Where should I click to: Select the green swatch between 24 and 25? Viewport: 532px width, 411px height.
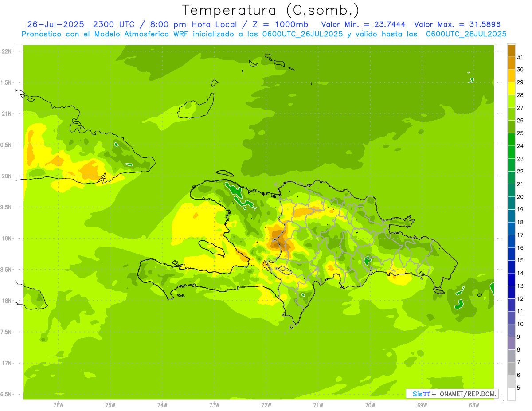pyautogui.click(x=511, y=140)
